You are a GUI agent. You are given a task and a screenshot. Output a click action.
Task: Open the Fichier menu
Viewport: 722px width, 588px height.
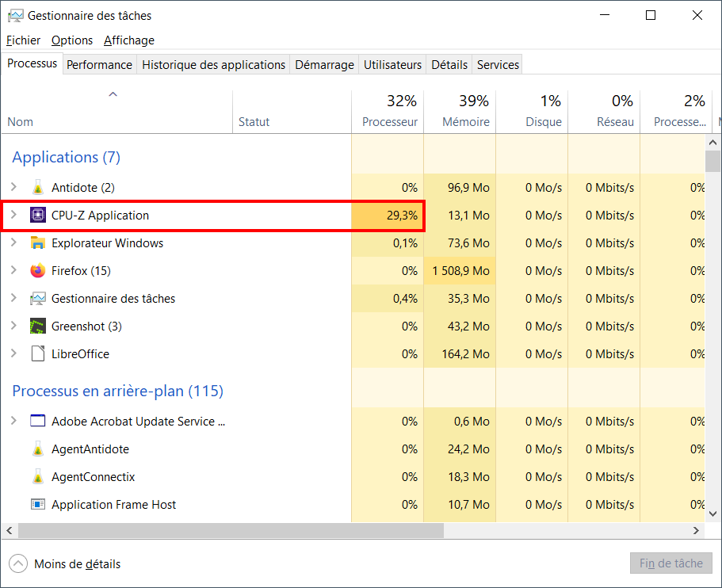click(23, 40)
